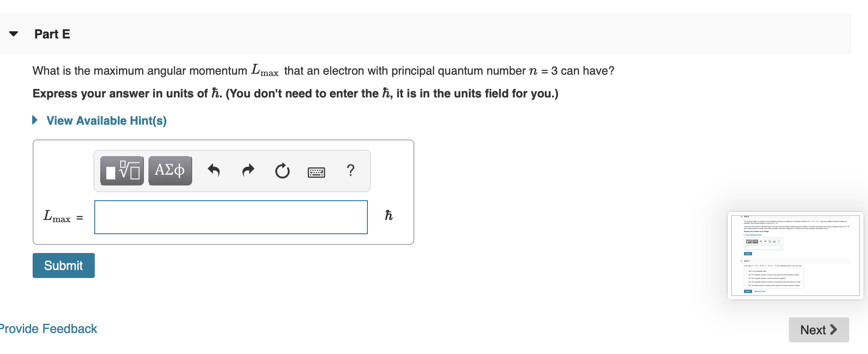Viewport: 868px width, 354px height.
Task: Show keyboard shortcuts via keyboard icon
Action: (x=316, y=172)
